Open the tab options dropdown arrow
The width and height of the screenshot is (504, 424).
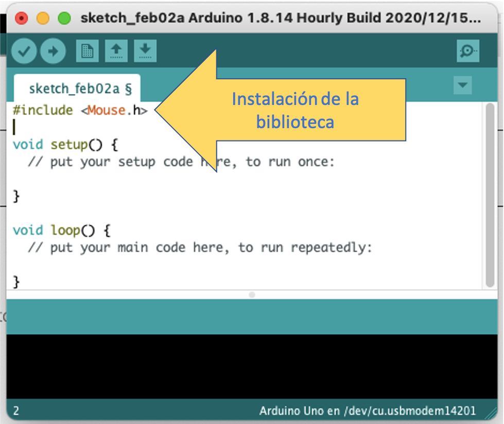pyautogui.click(x=462, y=85)
